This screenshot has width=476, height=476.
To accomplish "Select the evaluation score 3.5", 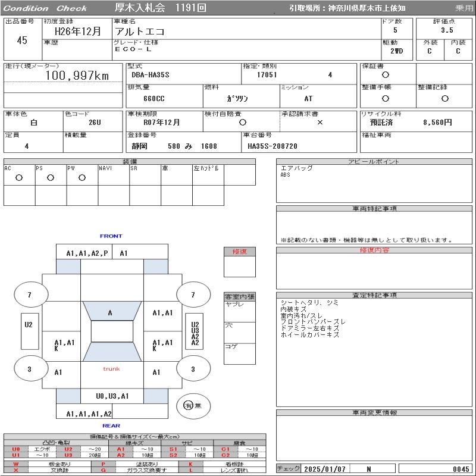I will 447,30.
